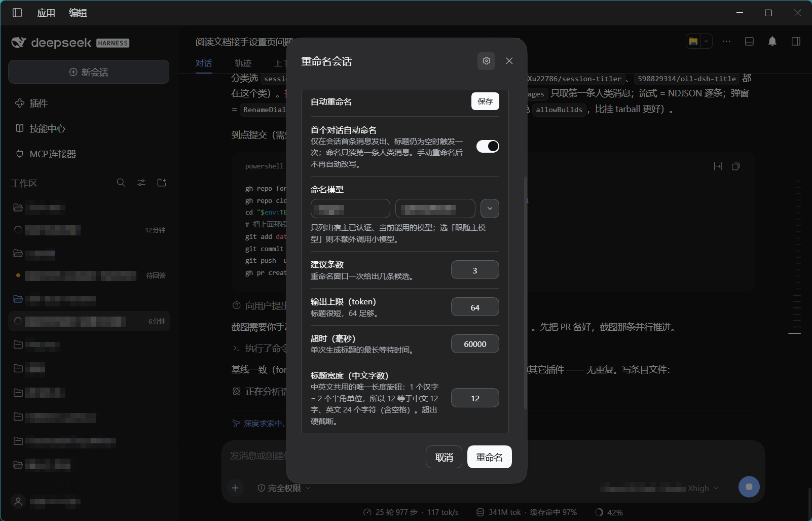Save the 自动重命名 settings
This screenshot has height=521, width=812.
pos(485,101)
